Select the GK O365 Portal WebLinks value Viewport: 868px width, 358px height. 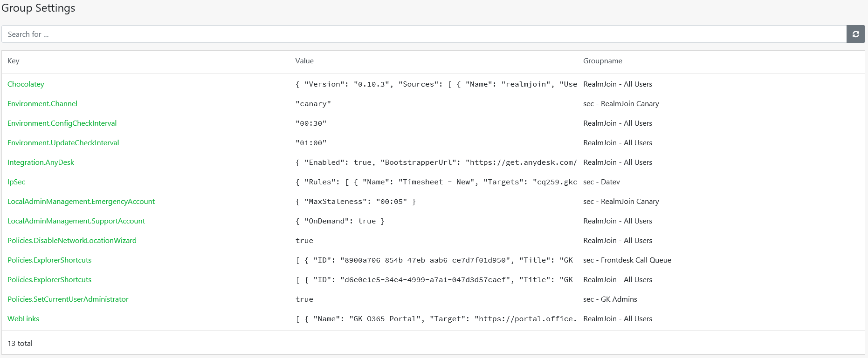click(436, 319)
